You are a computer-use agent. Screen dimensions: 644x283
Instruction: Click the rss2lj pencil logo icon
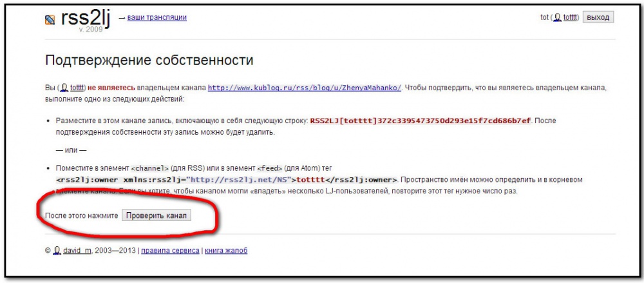point(50,19)
